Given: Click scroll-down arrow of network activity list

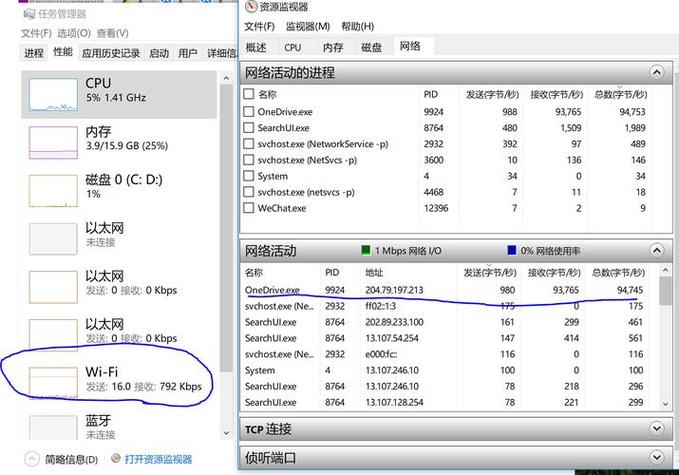Looking at the screenshot, I should point(665,404).
